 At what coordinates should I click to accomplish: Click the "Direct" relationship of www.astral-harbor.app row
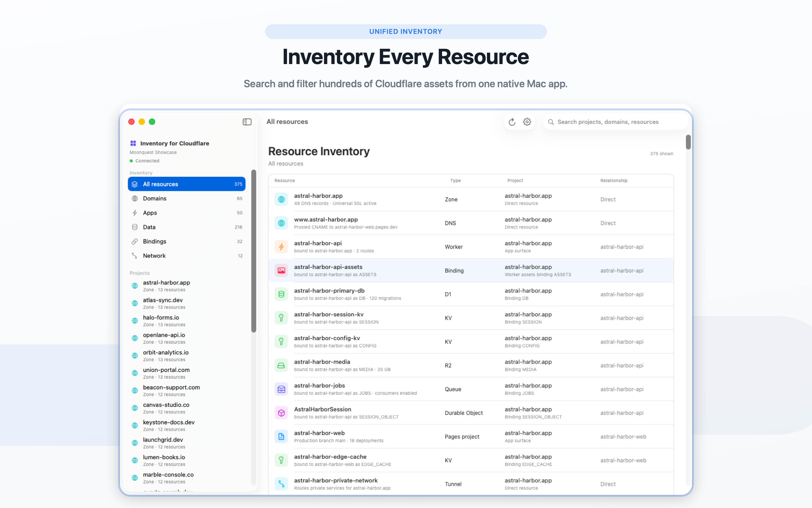tap(608, 223)
